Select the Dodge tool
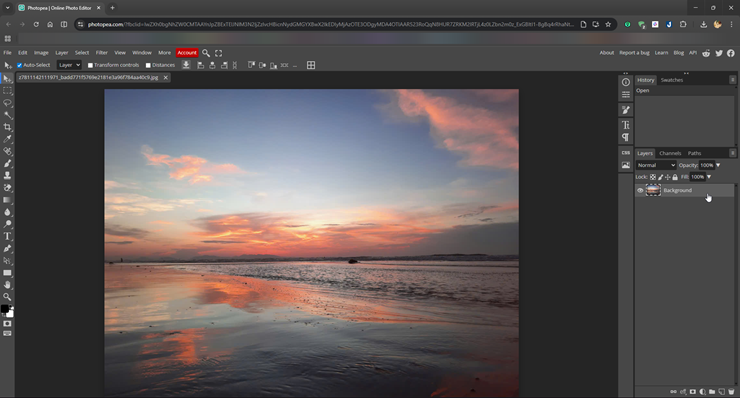 (x=8, y=224)
